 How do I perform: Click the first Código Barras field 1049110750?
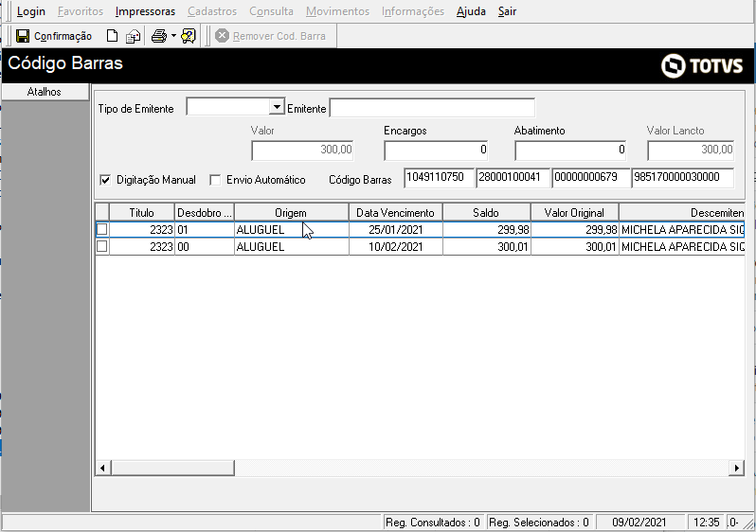pyautogui.click(x=440, y=178)
